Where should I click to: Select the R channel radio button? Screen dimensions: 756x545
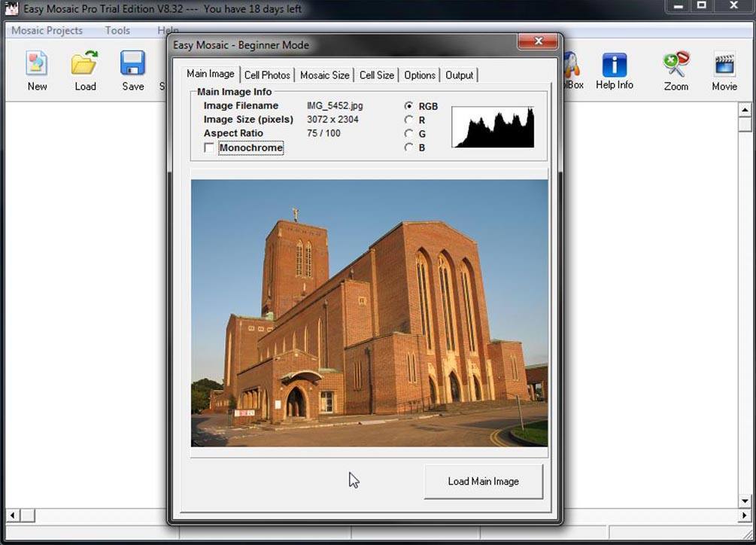409,120
